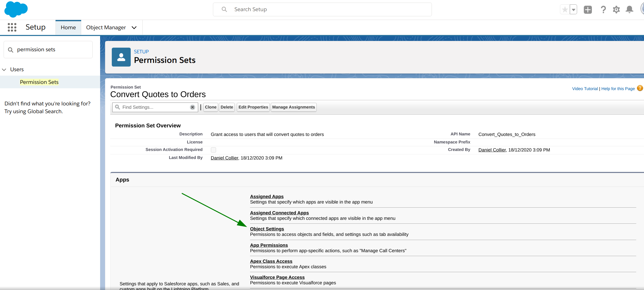The height and width of the screenshot is (290, 644).
Task: Open the Assigned Connected Apps link
Action: click(x=279, y=213)
